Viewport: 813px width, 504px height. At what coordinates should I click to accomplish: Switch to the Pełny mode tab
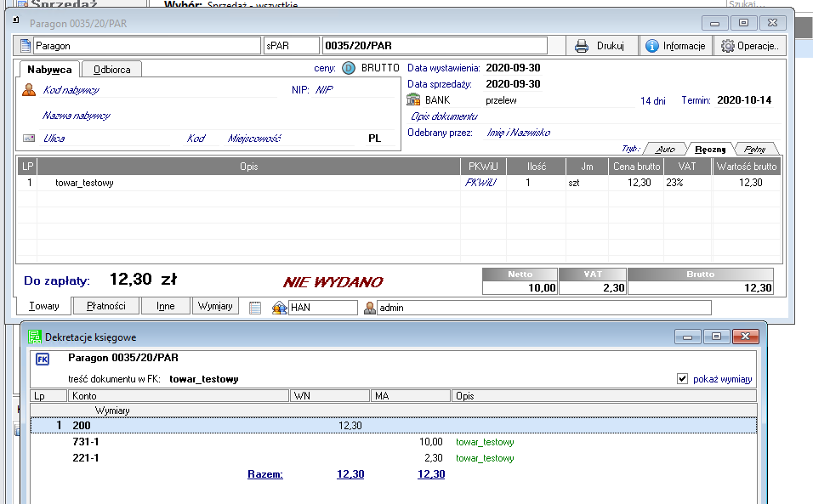tap(755, 149)
